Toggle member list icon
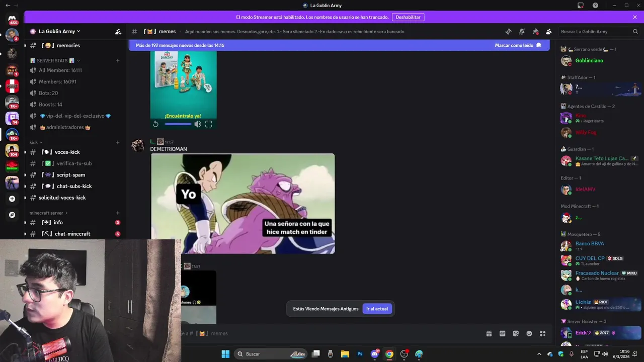Image resolution: width=644 pixels, height=362 pixels. [x=549, y=31]
